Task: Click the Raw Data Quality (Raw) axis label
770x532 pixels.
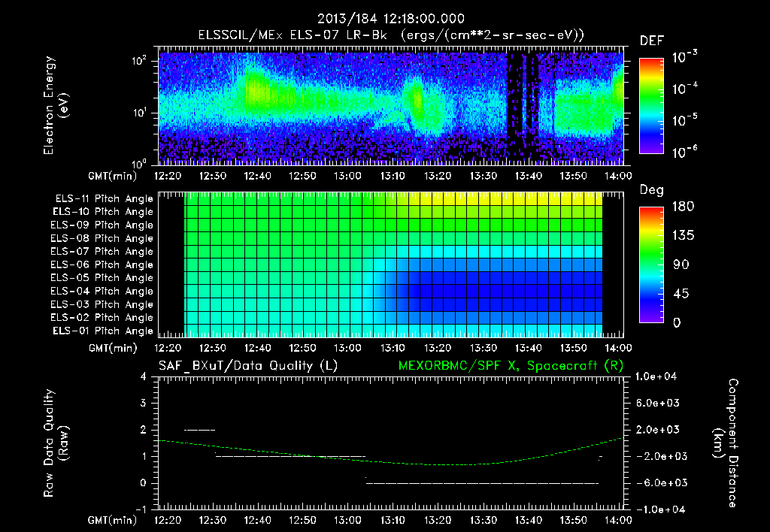Action: click(55, 443)
